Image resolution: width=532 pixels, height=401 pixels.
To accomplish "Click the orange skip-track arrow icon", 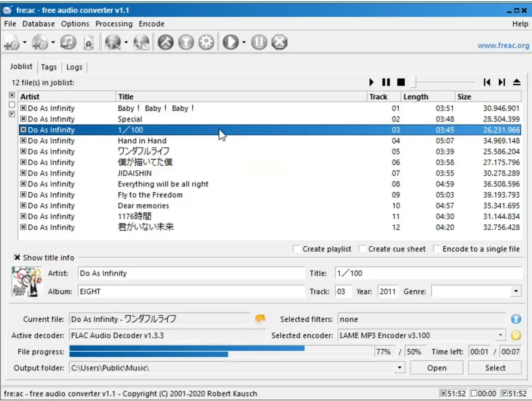I will (x=260, y=319).
